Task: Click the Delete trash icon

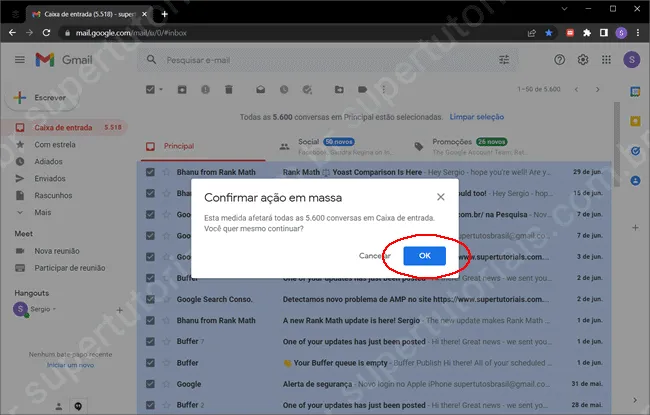Action: click(x=229, y=89)
